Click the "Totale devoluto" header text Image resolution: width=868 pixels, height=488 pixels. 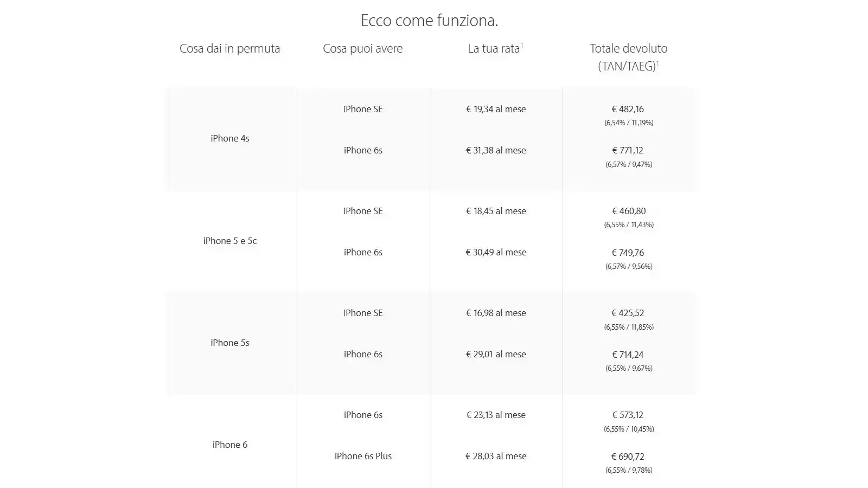coord(628,48)
